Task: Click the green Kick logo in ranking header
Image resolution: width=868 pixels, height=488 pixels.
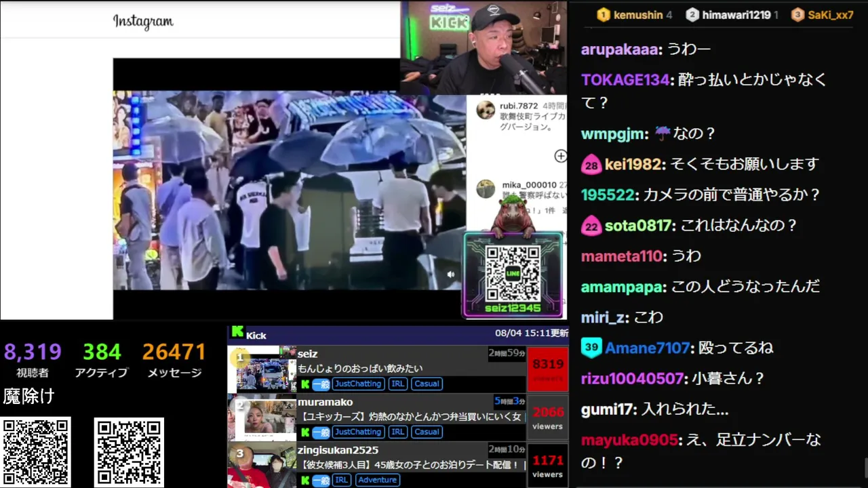Action: (237, 332)
